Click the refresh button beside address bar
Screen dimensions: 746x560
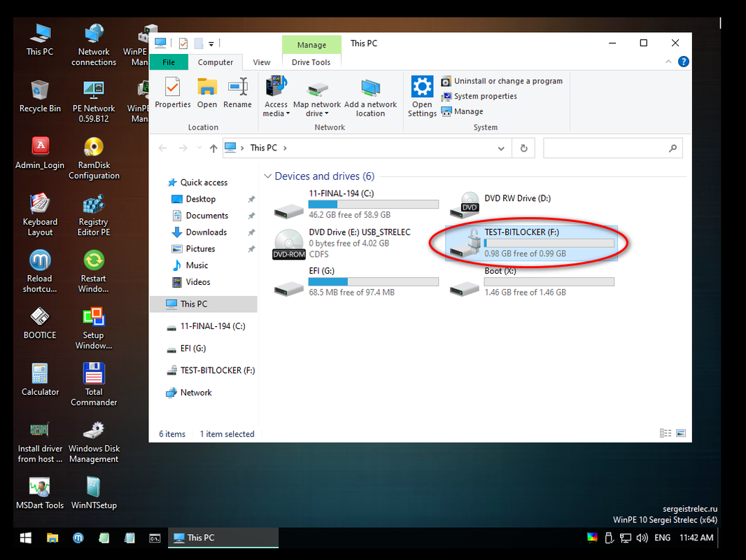523,148
